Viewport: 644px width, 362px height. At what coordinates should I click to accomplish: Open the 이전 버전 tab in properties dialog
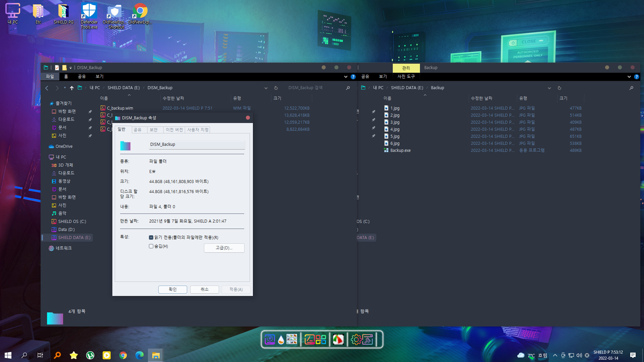174,130
